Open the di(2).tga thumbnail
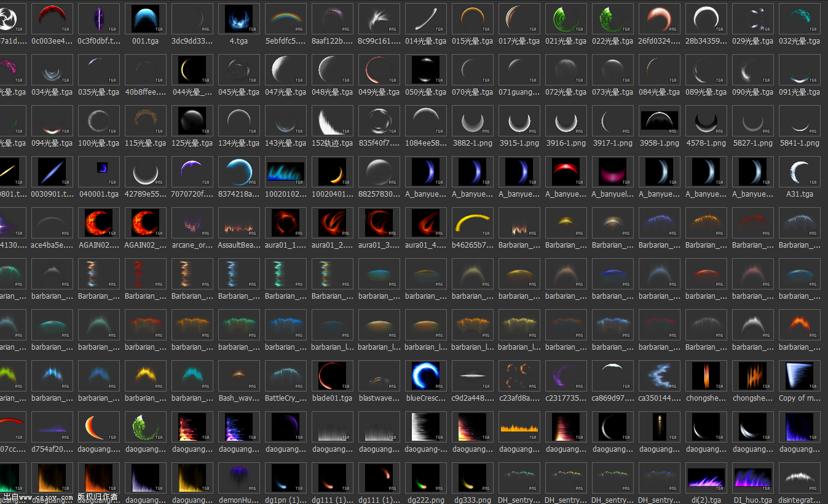The height and width of the screenshot is (504, 828). pyautogui.click(x=706, y=478)
